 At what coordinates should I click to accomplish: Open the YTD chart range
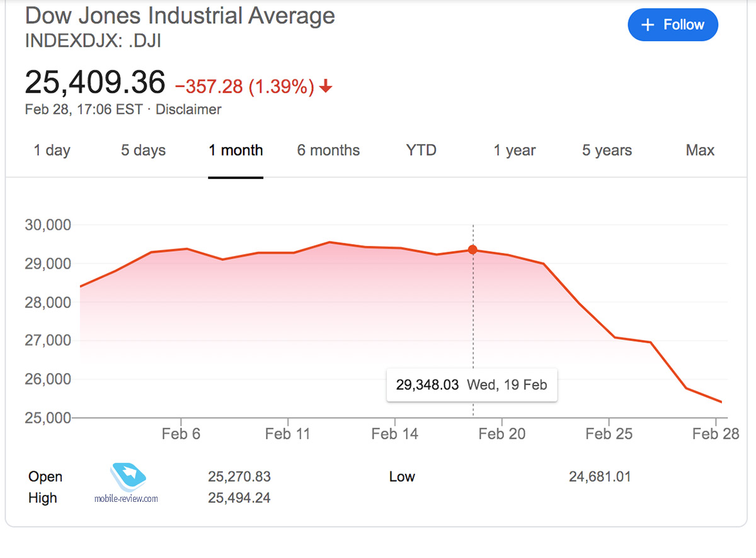coord(421,151)
